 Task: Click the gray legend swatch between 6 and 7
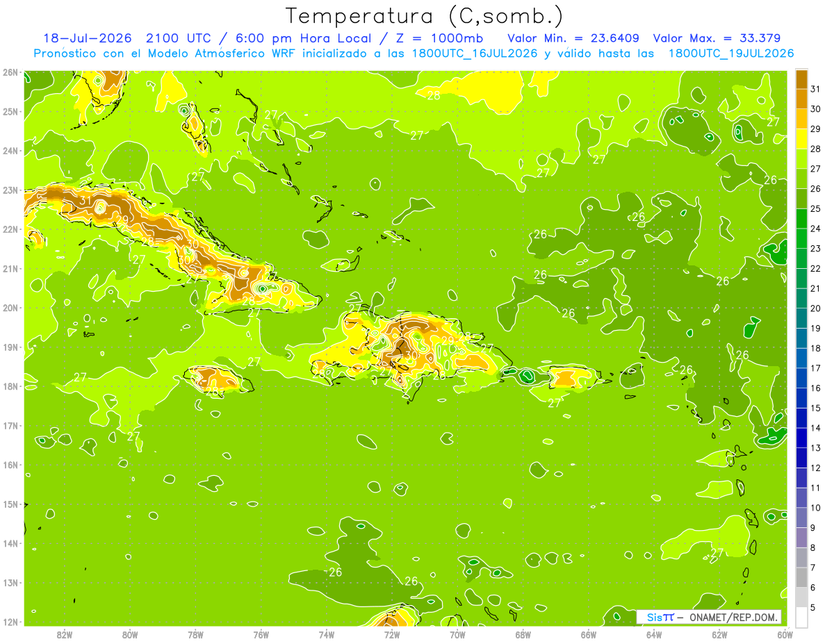click(x=801, y=577)
